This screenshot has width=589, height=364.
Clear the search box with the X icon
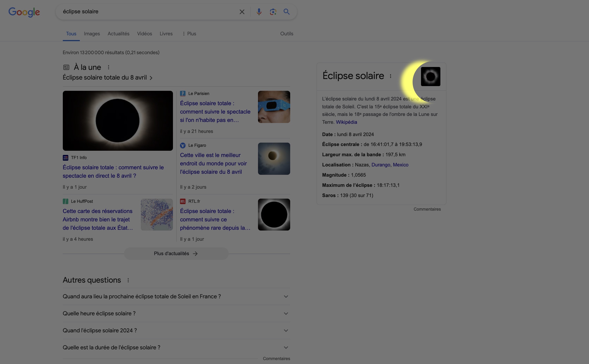242,12
